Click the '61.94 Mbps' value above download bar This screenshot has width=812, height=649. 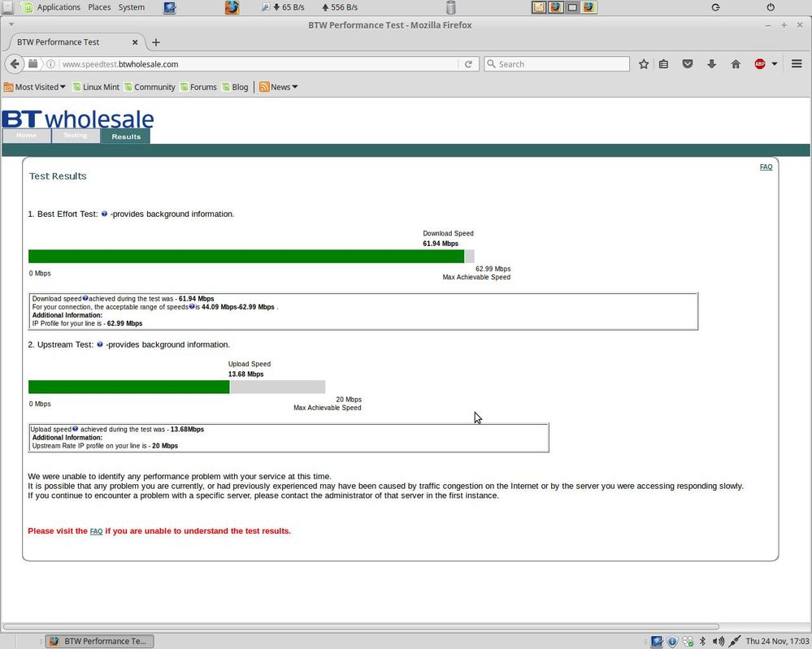441,243
